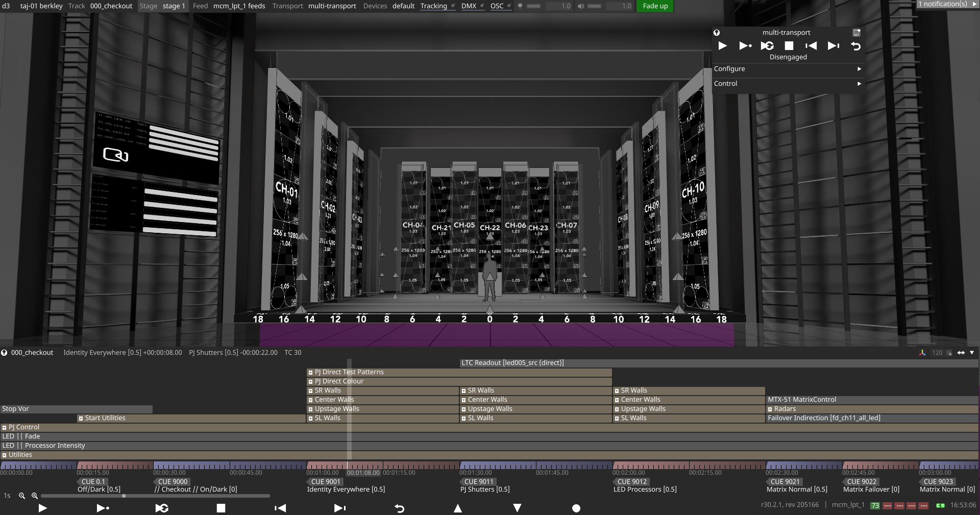Expand the PJ Direct Test Patterns group

click(x=310, y=373)
